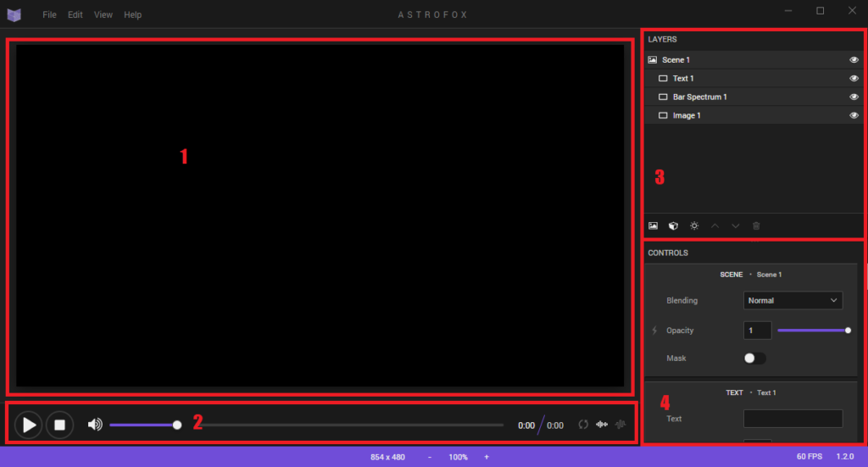Click the Bar Spectrum 1 layer rectangle icon
The width and height of the screenshot is (868, 467).
[x=663, y=97]
